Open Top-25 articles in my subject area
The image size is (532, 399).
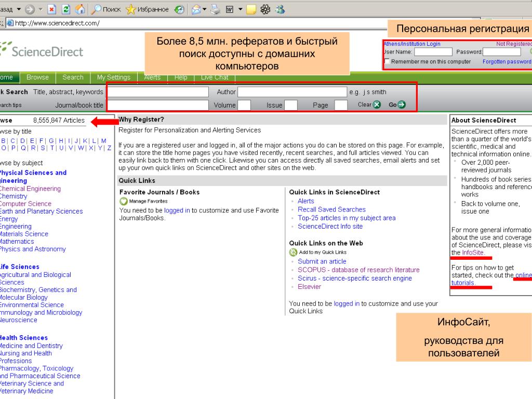[x=347, y=218]
